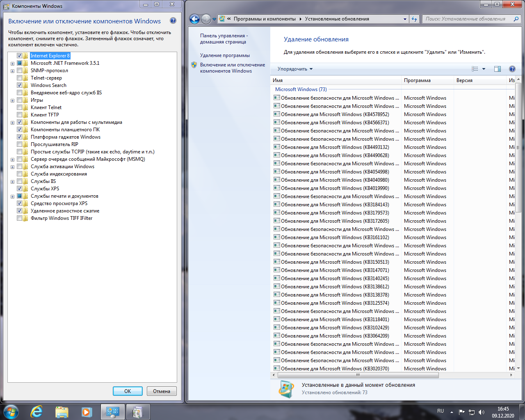The height and width of the screenshot is (420, 525).
Task: Click the horizontal scrollbar thumb in updates list
Action: coord(358,375)
